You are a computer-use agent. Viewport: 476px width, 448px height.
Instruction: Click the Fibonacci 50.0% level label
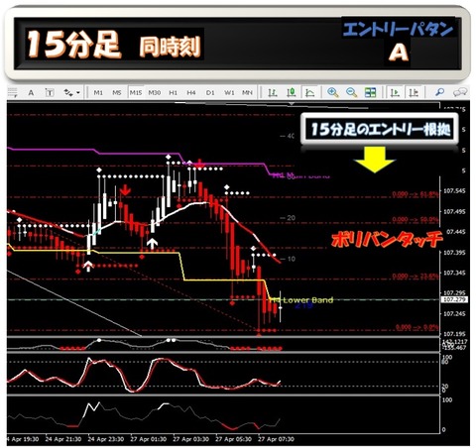click(x=416, y=219)
